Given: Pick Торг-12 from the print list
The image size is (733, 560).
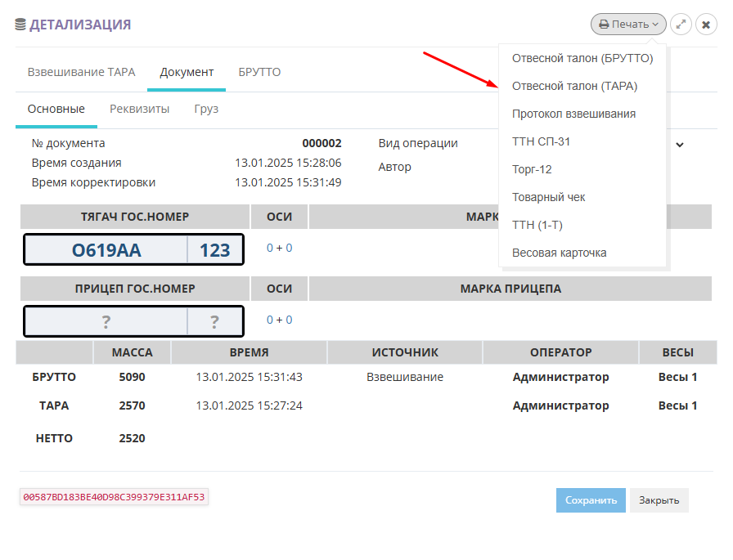Looking at the screenshot, I should click(x=532, y=169).
